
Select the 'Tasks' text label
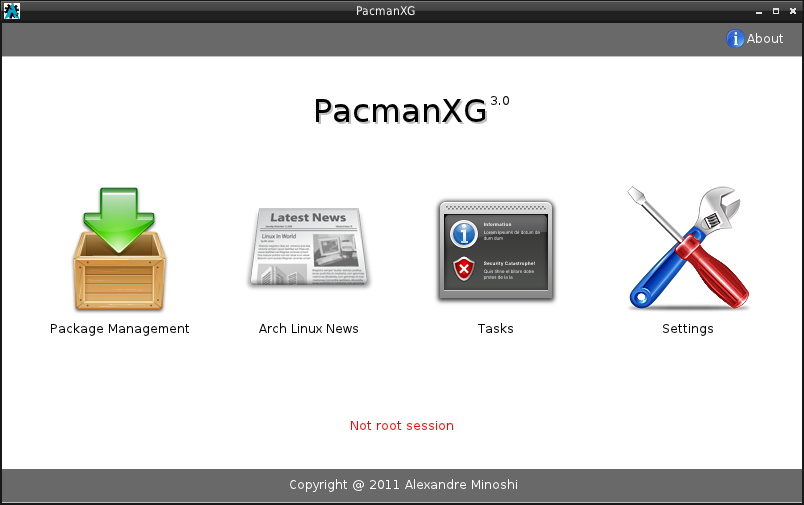[496, 329]
